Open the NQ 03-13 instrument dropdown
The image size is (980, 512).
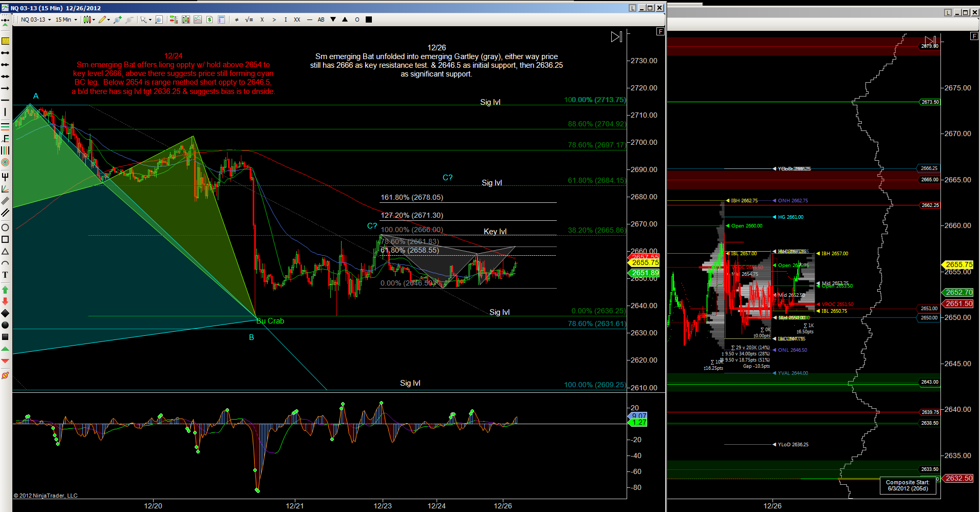(x=36, y=20)
